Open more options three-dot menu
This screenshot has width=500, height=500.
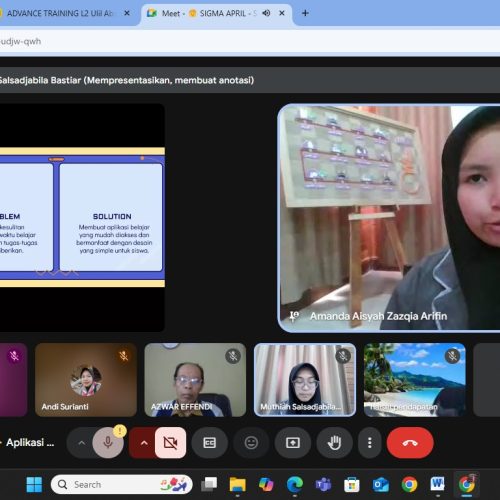369,443
